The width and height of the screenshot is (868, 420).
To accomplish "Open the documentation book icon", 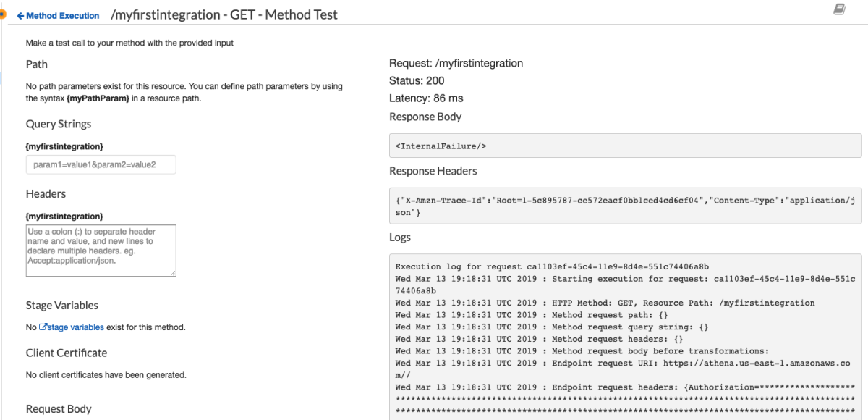I will (839, 9).
